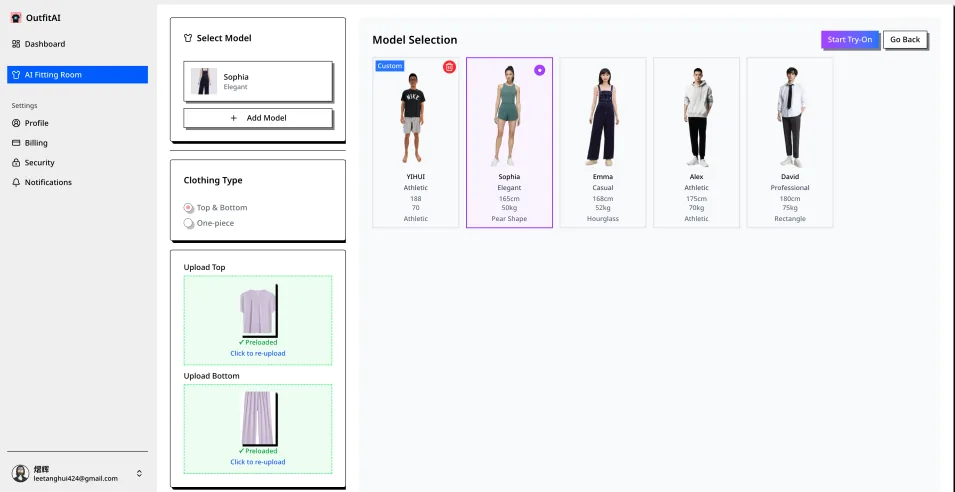The image size is (955, 492).
Task: Click the Go Back button
Action: (x=905, y=40)
